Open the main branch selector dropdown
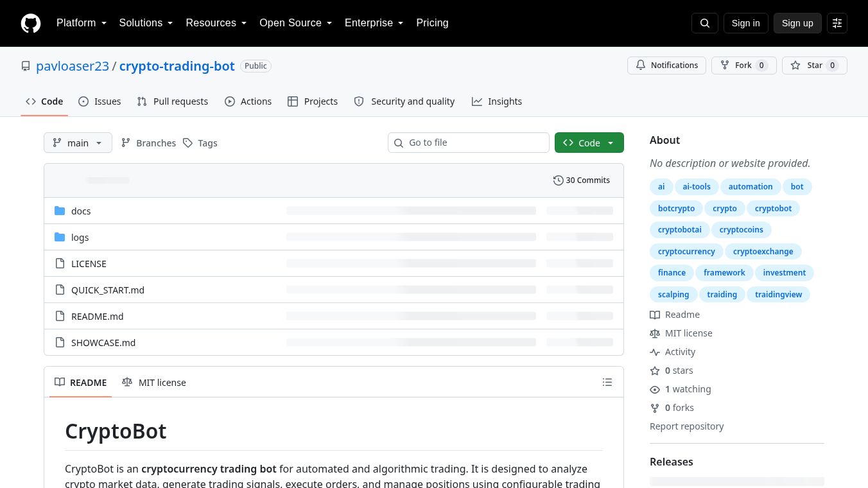 click(78, 143)
